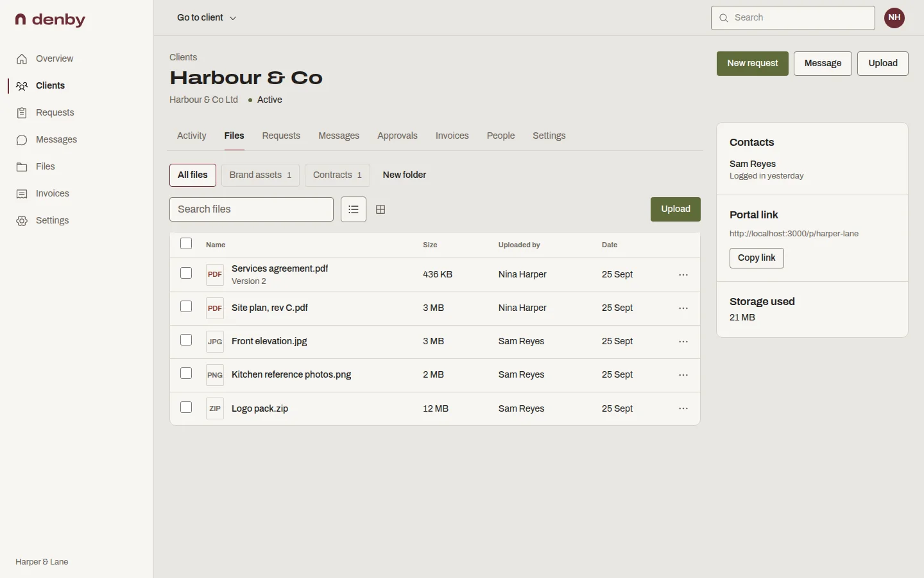Click the Files folder icon in sidebar
This screenshot has height=578, width=924.
click(x=22, y=167)
